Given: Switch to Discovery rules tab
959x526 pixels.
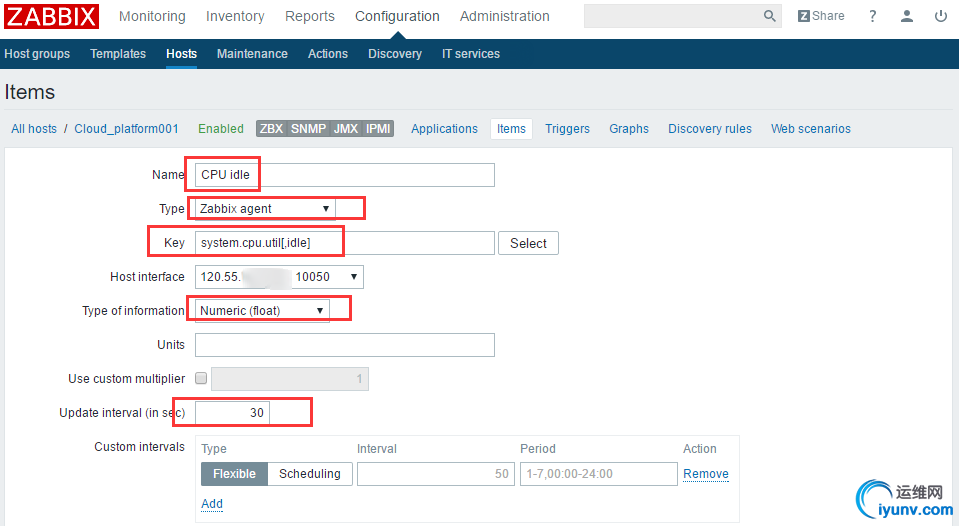Looking at the screenshot, I should 710,129.
